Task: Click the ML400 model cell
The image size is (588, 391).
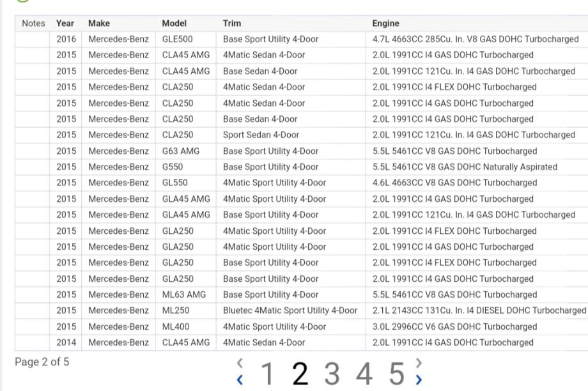Action: click(185, 326)
